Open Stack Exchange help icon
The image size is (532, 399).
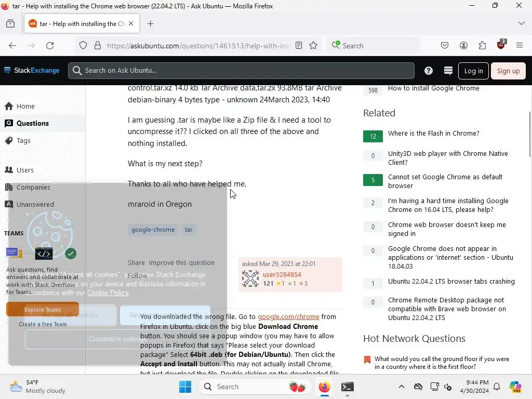pyautogui.click(x=429, y=71)
